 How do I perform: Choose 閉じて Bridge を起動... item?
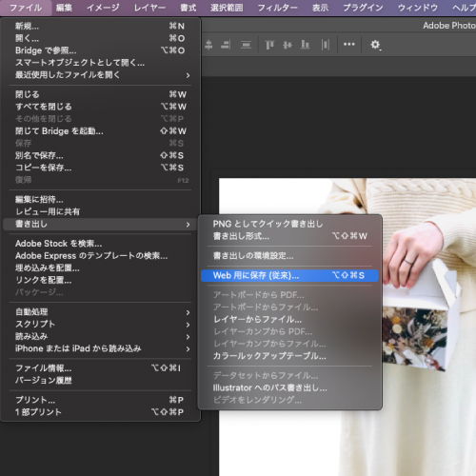click(100, 130)
